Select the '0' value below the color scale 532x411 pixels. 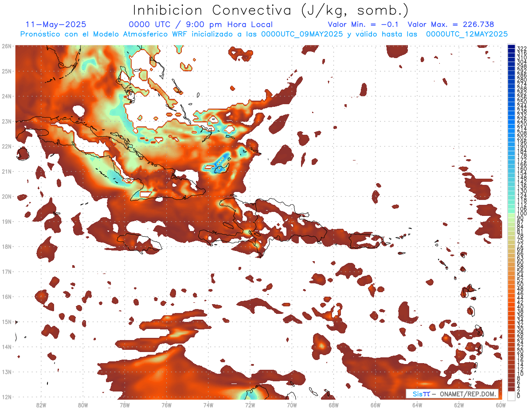click(519, 396)
